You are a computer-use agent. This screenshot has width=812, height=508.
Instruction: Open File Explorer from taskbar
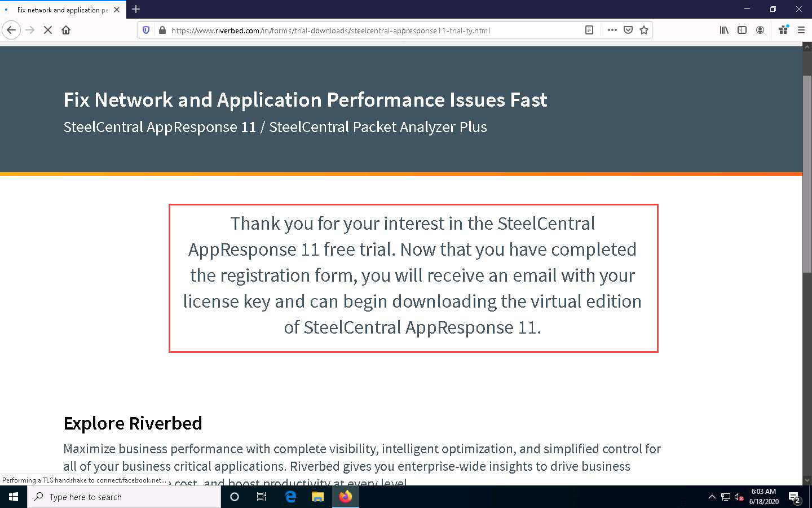tap(318, 497)
